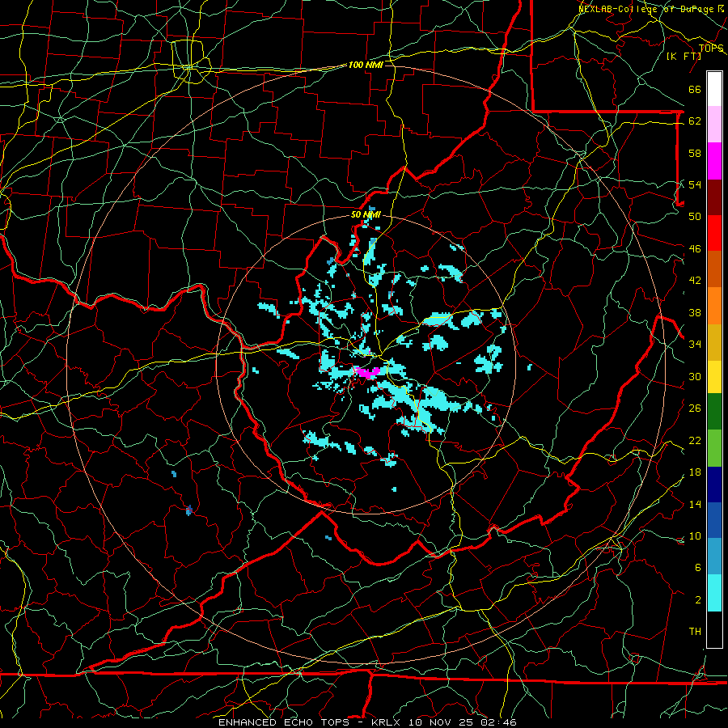728x728 pixels.
Task: Click the light pink legend color swatch
Action: 714,125
